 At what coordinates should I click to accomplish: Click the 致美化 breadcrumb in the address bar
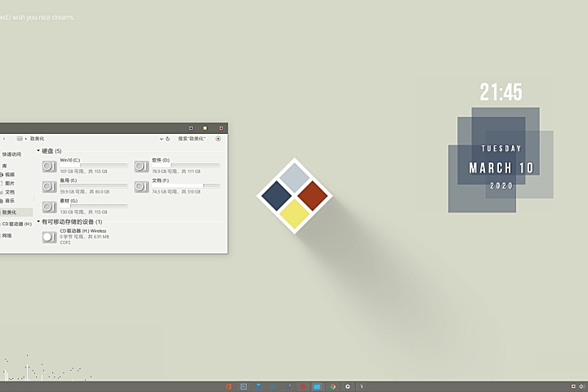[x=37, y=139]
